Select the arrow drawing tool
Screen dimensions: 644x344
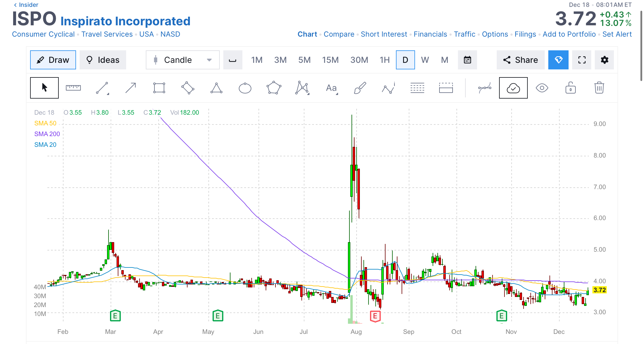tap(130, 88)
